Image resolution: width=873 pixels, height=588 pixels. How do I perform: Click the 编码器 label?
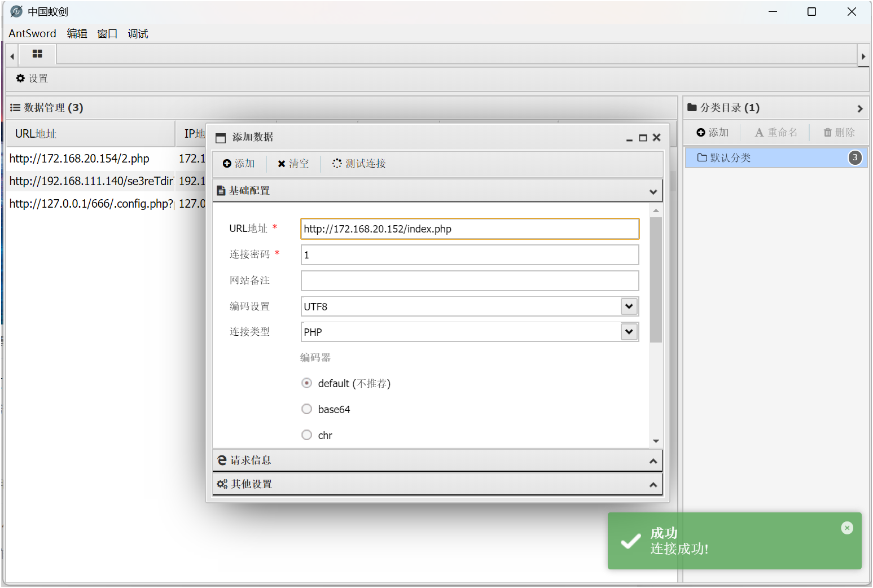pos(315,358)
